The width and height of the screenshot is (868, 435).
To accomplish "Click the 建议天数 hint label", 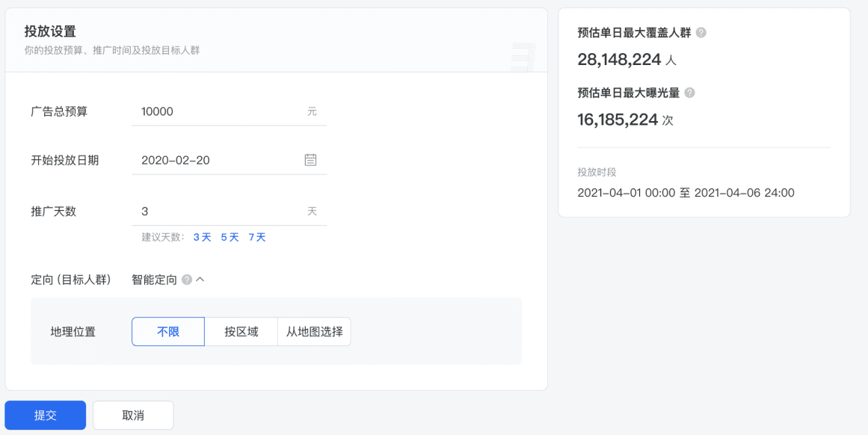I will coord(163,238).
